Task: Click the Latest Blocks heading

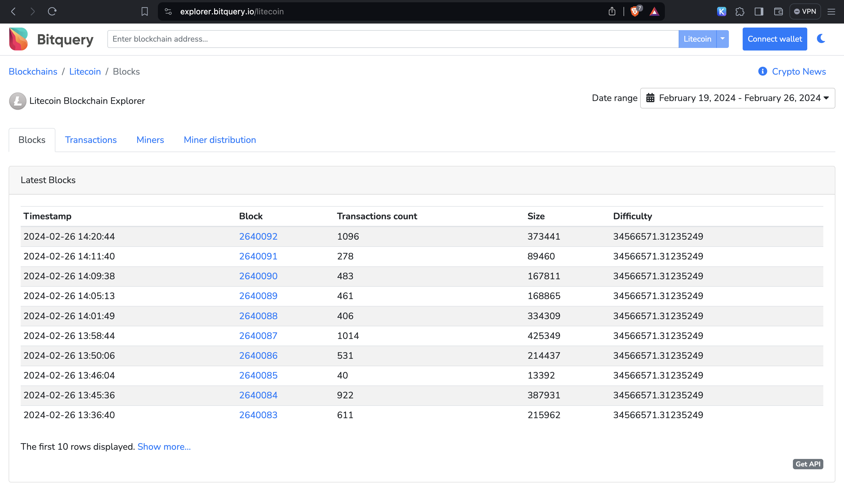Action: tap(48, 180)
